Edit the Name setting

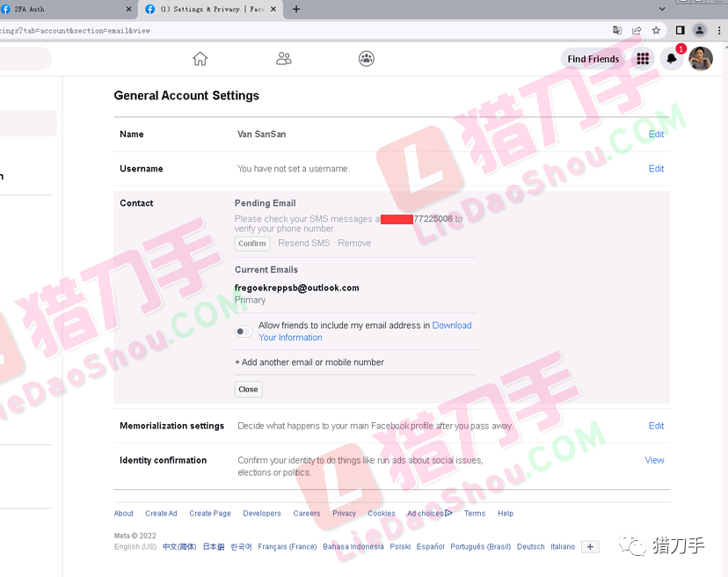pyautogui.click(x=656, y=135)
